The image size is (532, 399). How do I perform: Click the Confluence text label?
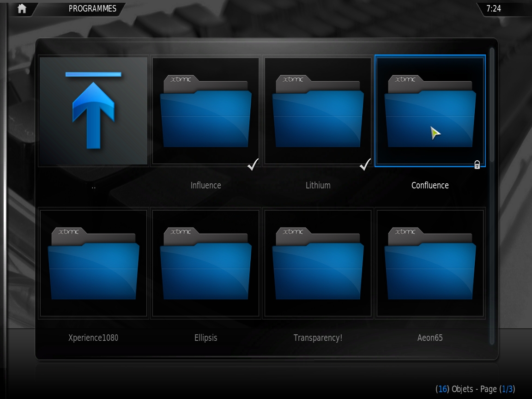430,185
